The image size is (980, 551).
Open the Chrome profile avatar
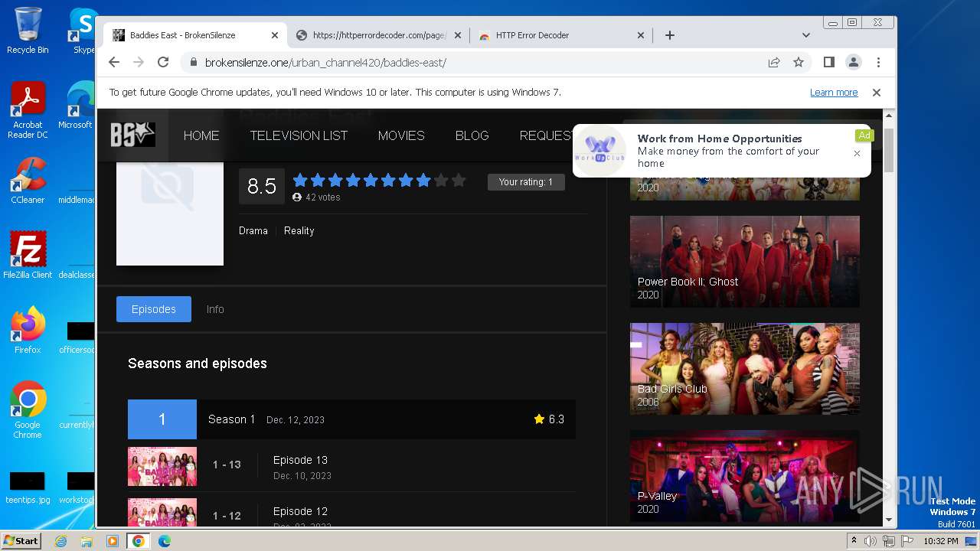(853, 62)
